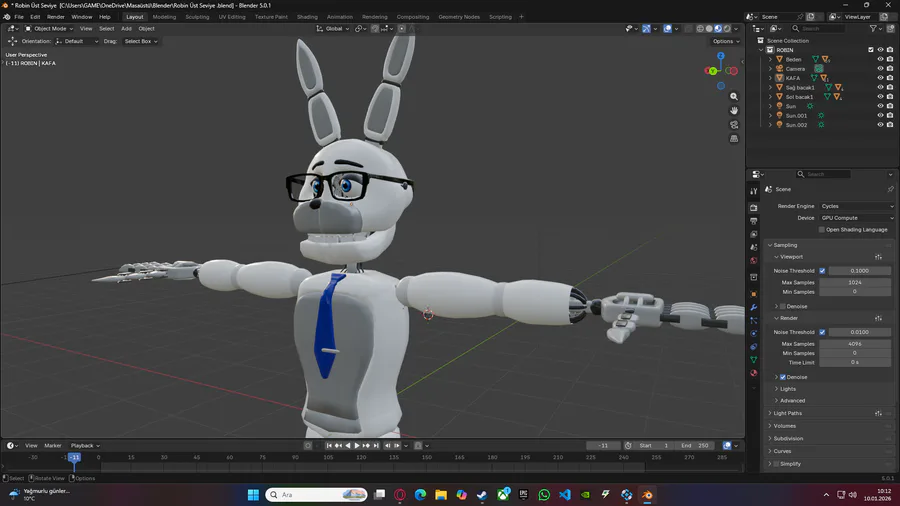900x506 pixels.
Task: Open the Modifiers wrench tab icon
Action: pyautogui.click(x=754, y=307)
